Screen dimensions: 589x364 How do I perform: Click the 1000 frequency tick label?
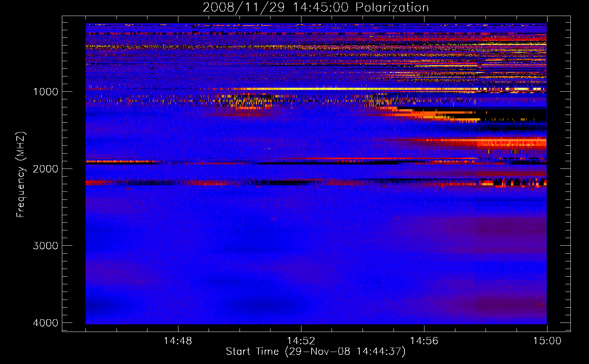pos(46,91)
